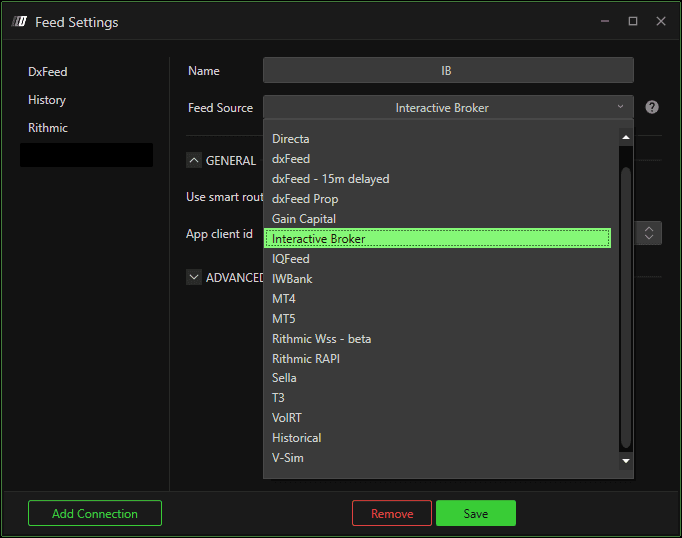Maximize the Feed Settings window
Screen dimensions: 682x538
click(x=633, y=21)
